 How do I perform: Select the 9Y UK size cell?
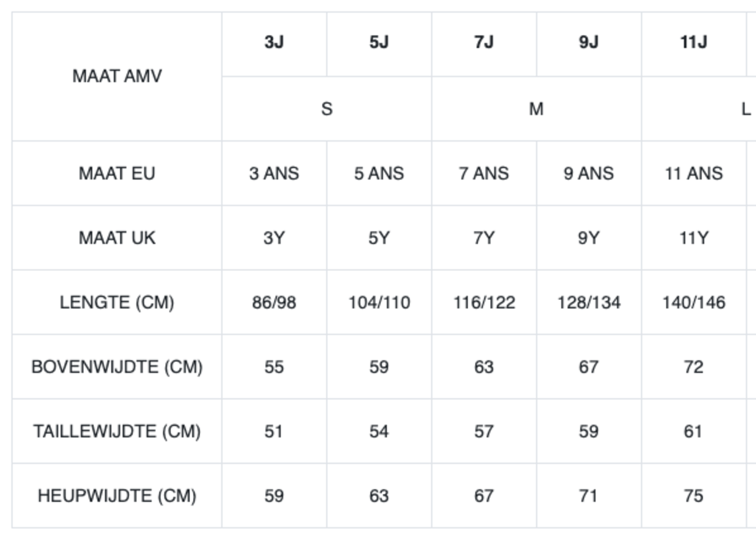(588, 238)
